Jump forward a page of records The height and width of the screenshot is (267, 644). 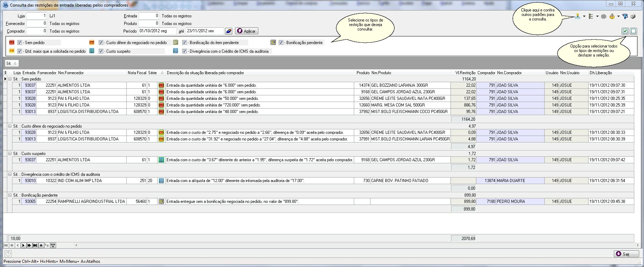pos(29,246)
